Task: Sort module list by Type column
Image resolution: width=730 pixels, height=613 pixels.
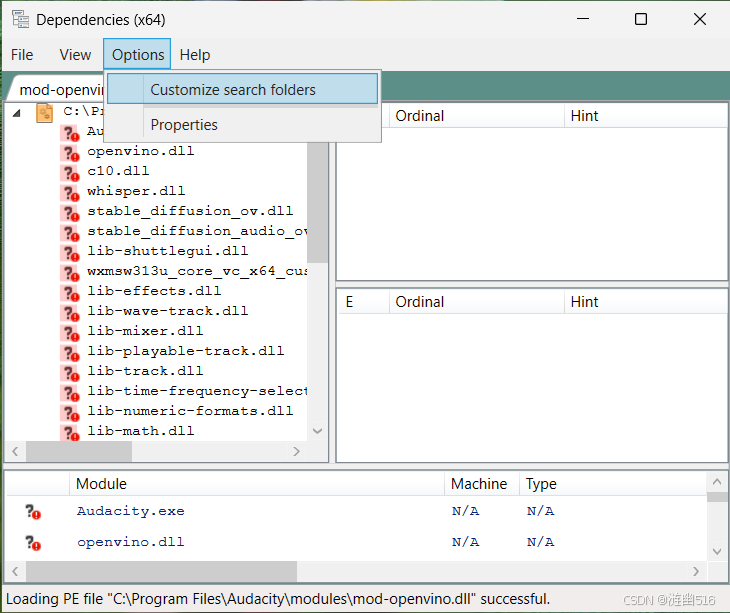Action: (613, 484)
